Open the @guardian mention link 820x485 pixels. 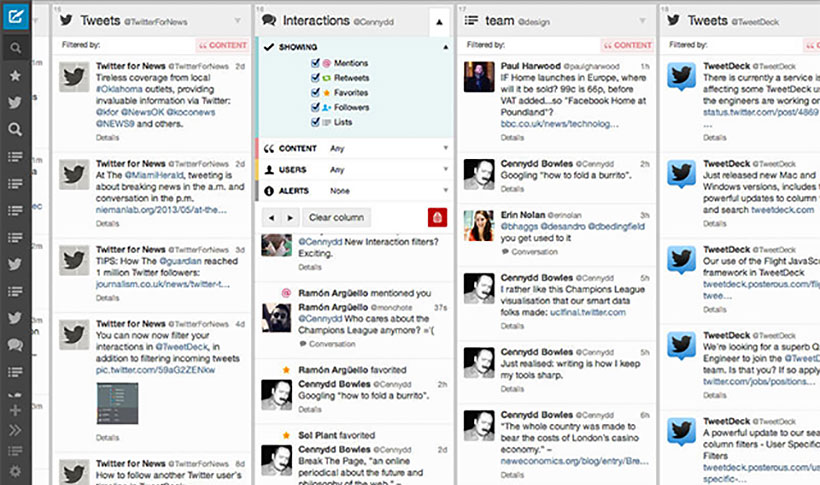(180, 261)
